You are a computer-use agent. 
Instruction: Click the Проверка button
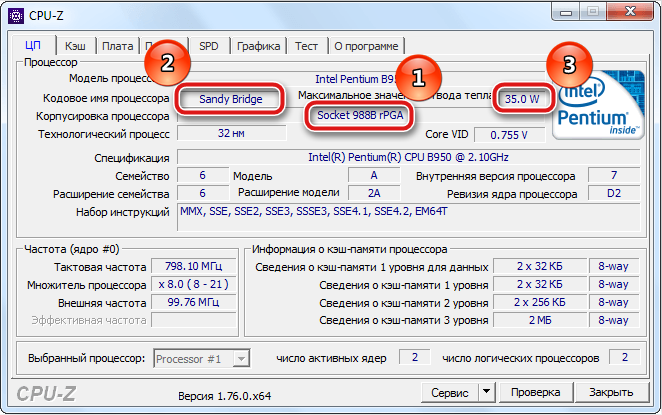tap(535, 393)
